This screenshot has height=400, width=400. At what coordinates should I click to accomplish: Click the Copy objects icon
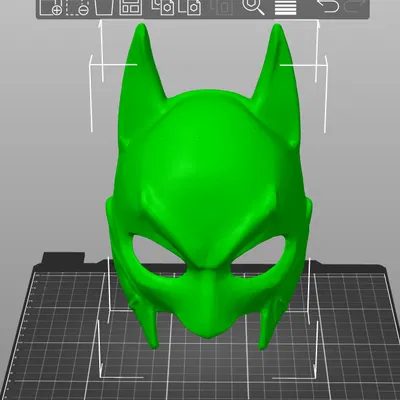point(163,7)
